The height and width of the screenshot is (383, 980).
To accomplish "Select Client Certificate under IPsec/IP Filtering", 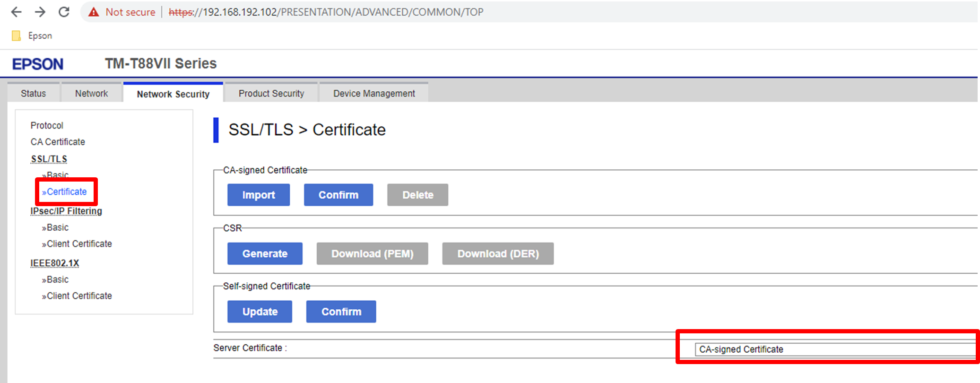I will 78,244.
